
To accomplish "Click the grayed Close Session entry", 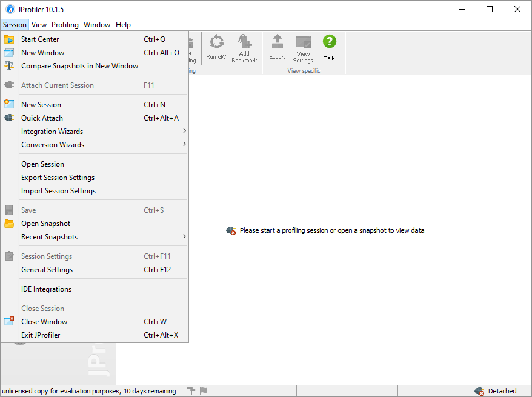I will (95, 308).
